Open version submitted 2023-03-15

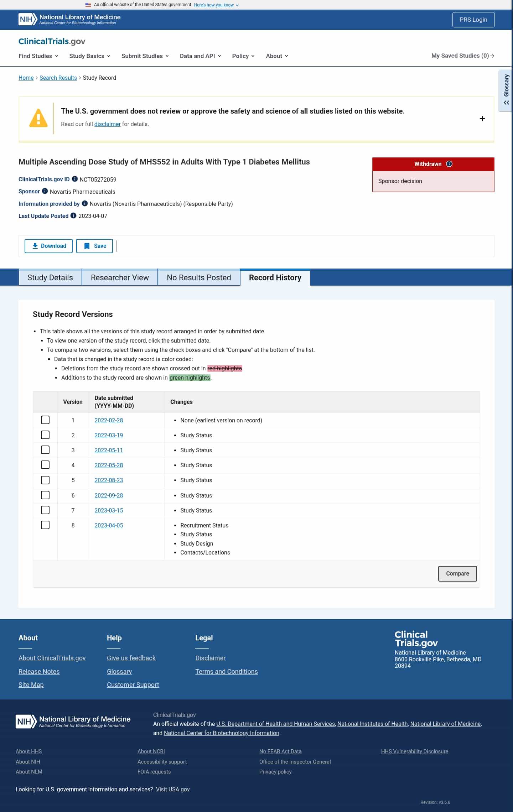pos(109,510)
